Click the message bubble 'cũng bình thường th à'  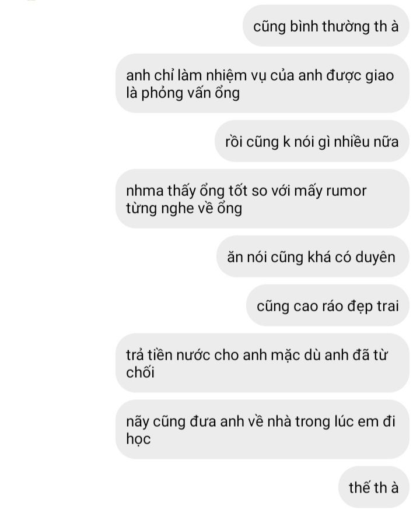(325, 26)
